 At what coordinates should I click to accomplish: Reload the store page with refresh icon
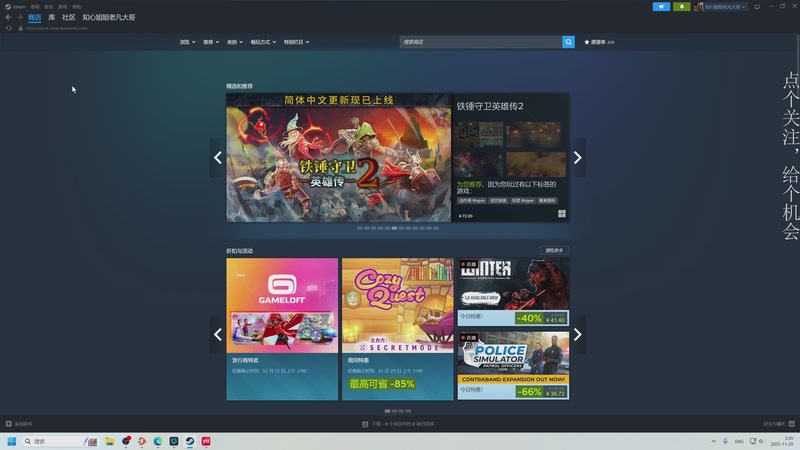coord(8,28)
